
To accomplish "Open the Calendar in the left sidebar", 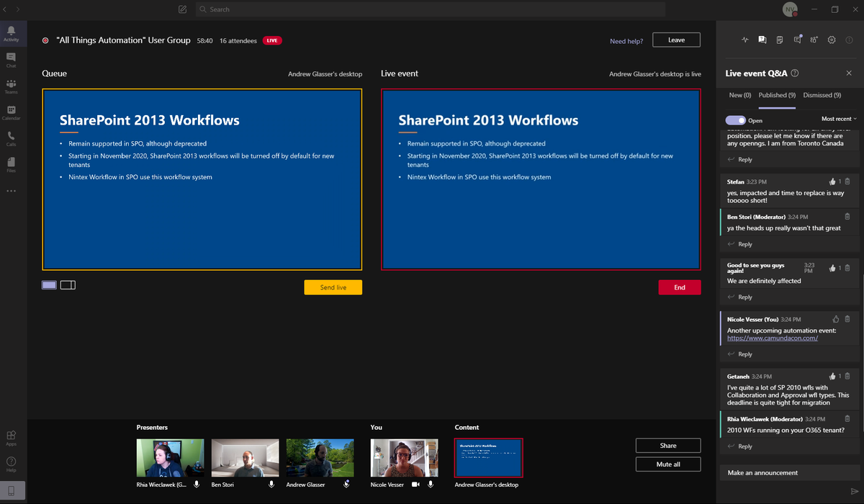I will (x=12, y=112).
